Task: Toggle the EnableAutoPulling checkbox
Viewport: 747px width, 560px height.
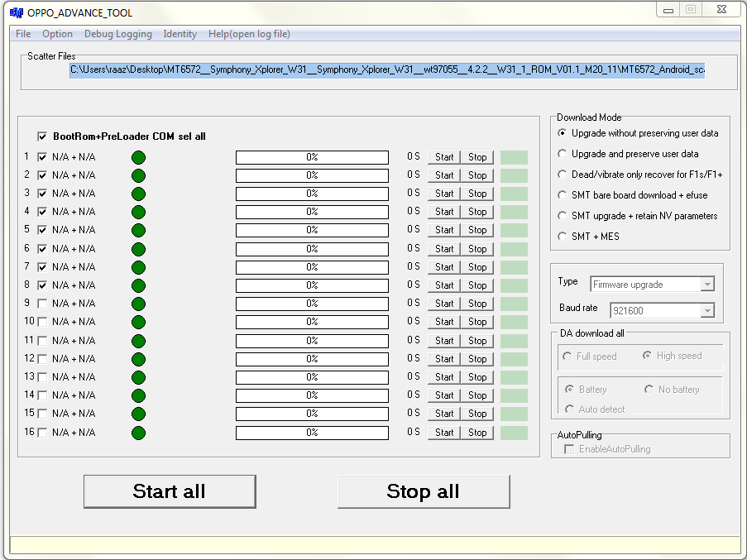Action: [569, 449]
